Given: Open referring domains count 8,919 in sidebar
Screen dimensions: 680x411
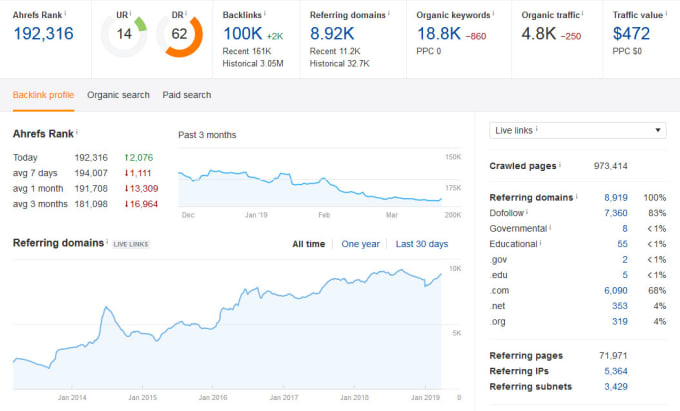Looking at the screenshot, I should [x=616, y=198].
